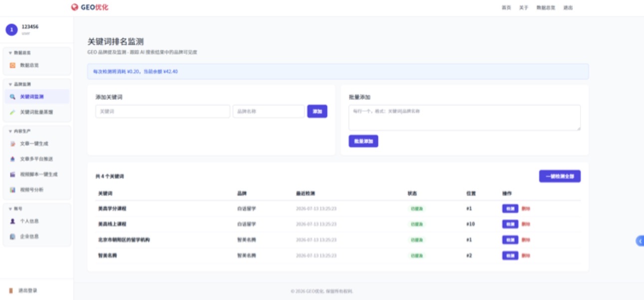
Task: Click the 状态 column header
Action: tap(412, 193)
